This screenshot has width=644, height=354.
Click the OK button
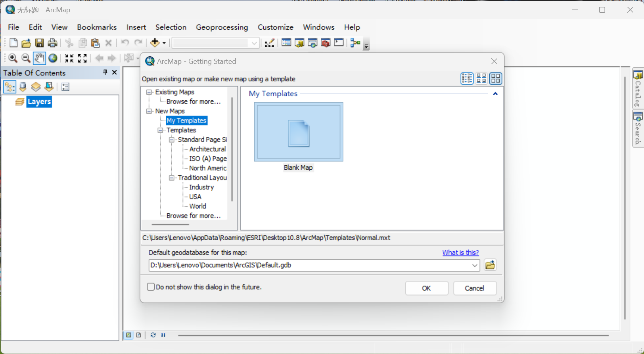click(426, 288)
